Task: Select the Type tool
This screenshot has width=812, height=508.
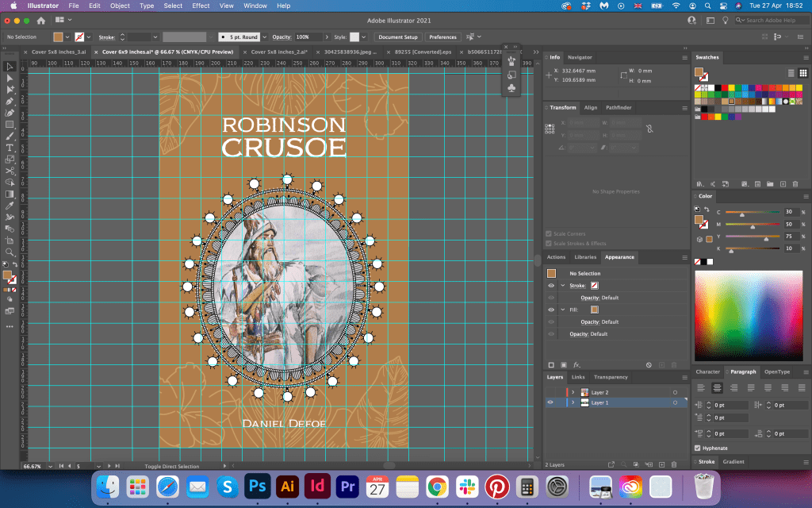Action: click(x=10, y=148)
